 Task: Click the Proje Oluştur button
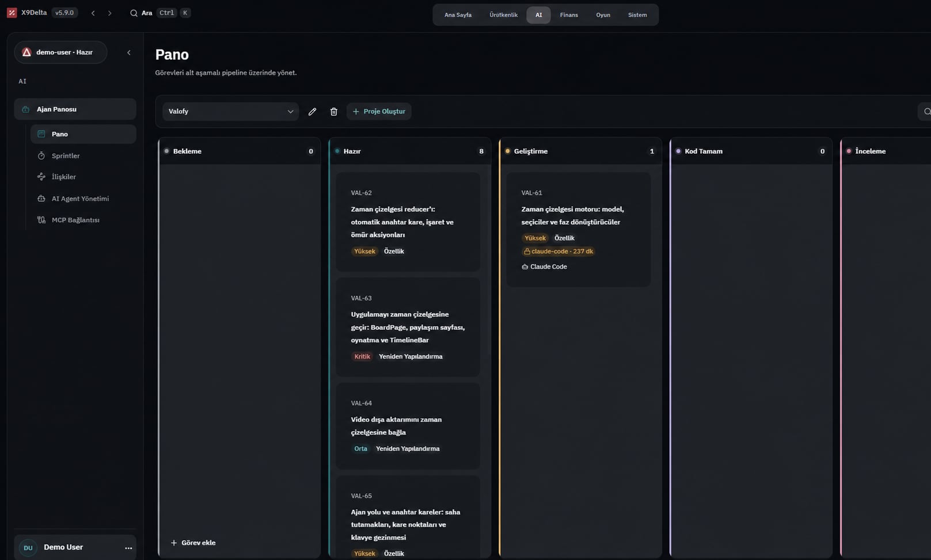379,112
